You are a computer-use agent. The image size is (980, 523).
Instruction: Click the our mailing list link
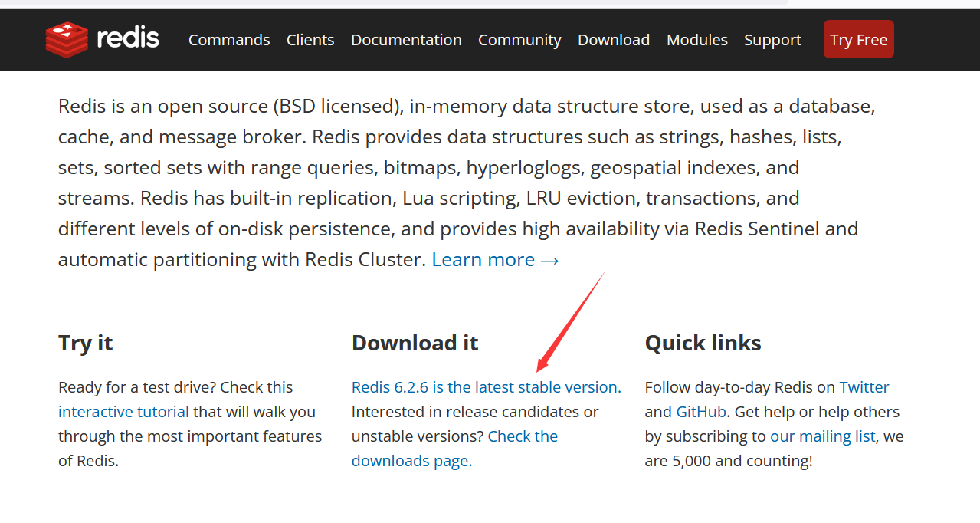823,436
